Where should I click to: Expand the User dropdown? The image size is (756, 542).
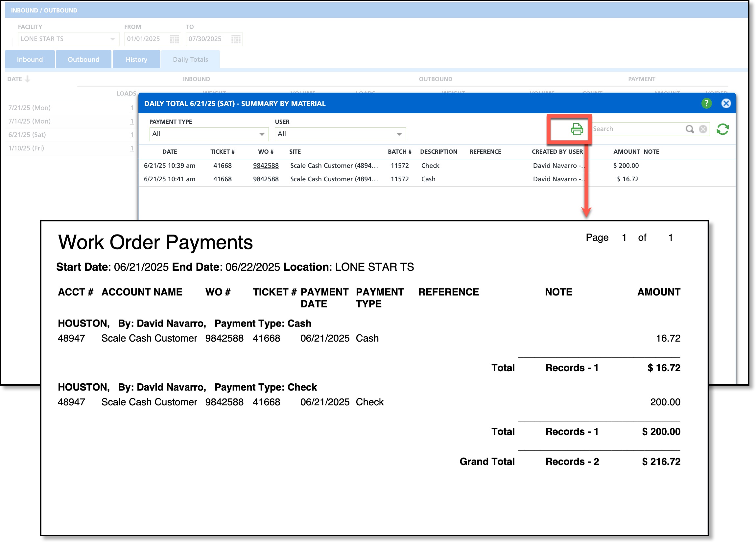(399, 134)
